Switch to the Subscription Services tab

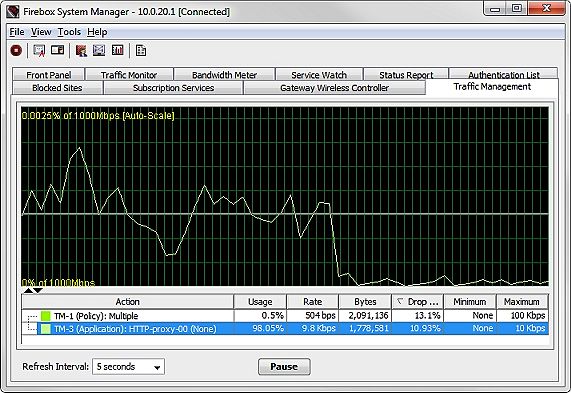pos(173,88)
